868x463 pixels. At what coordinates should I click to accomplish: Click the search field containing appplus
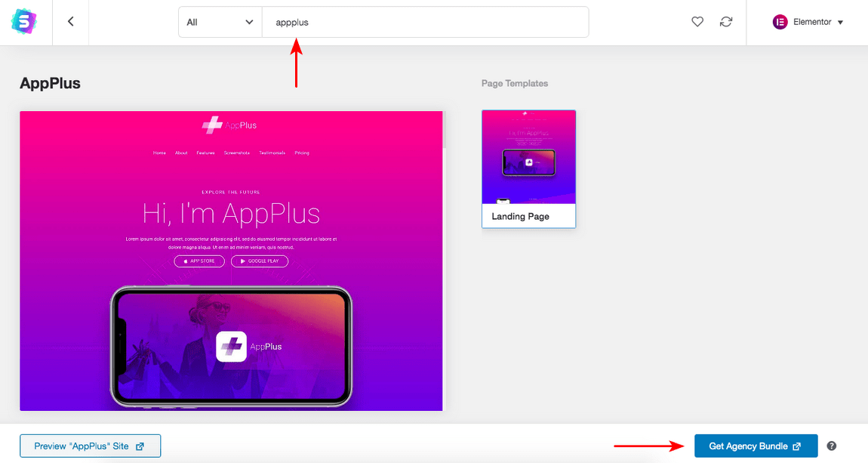[x=425, y=22]
